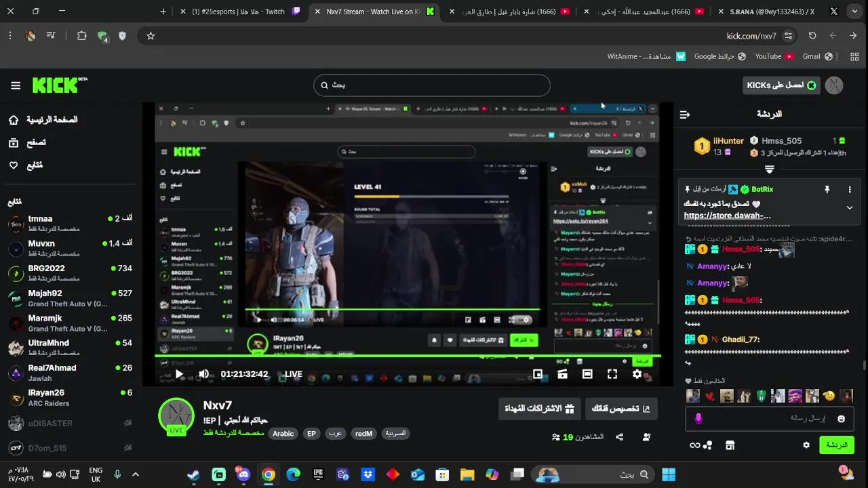Click the KICK logo
The width and height of the screenshot is (868, 488).
(x=60, y=85)
